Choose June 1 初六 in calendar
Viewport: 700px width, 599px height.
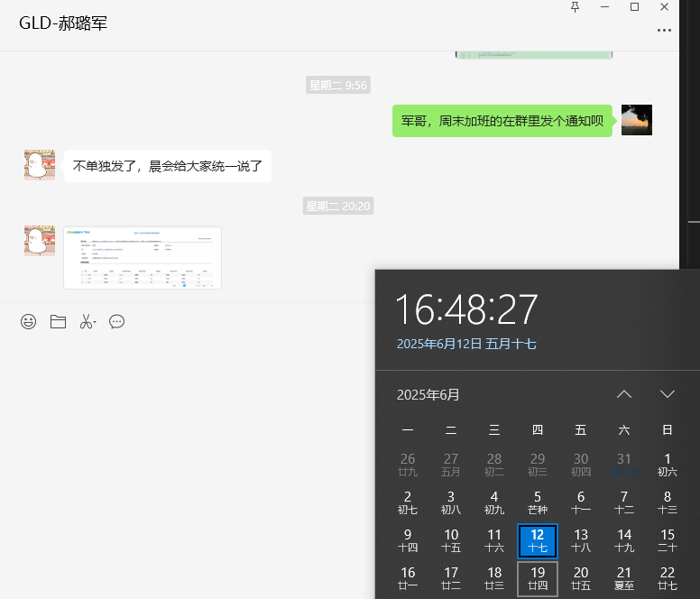click(x=668, y=465)
